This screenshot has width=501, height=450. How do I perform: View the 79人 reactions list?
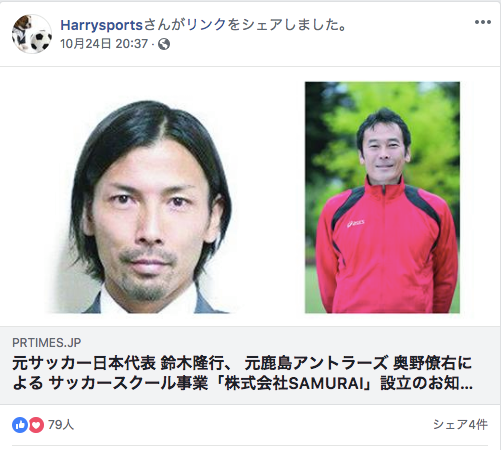61,425
